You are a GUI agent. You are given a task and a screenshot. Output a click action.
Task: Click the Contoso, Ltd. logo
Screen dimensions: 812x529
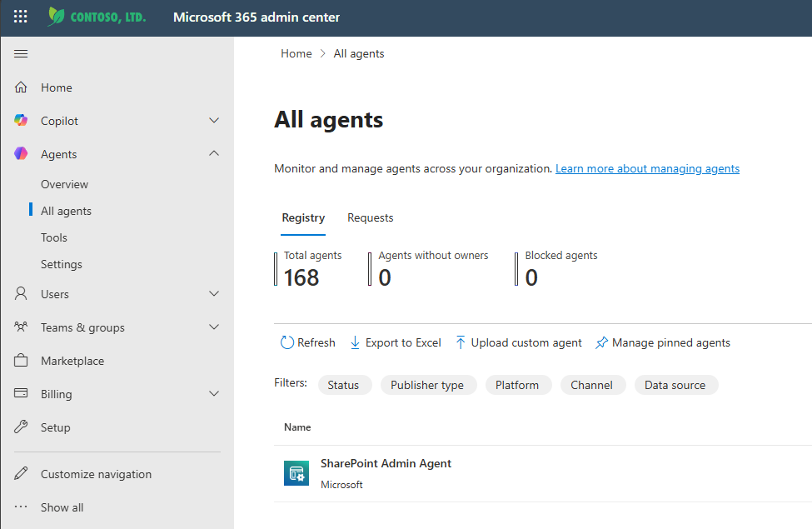[97, 17]
